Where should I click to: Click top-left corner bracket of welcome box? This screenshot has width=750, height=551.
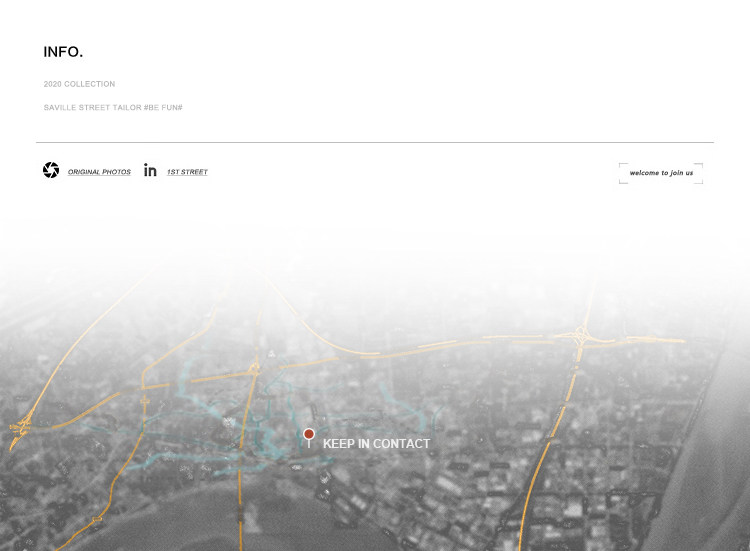[x=621, y=164]
